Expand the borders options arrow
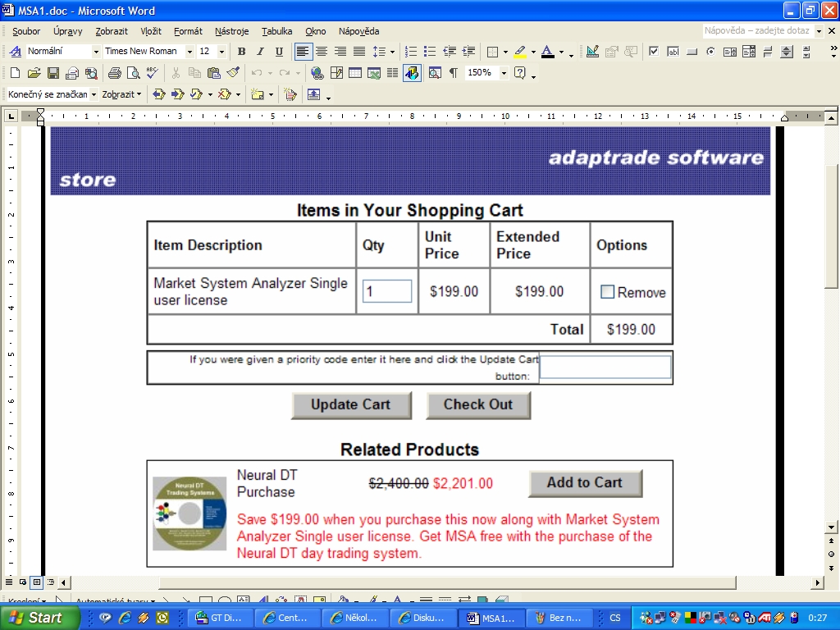840x630 pixels. pos(505,52)
